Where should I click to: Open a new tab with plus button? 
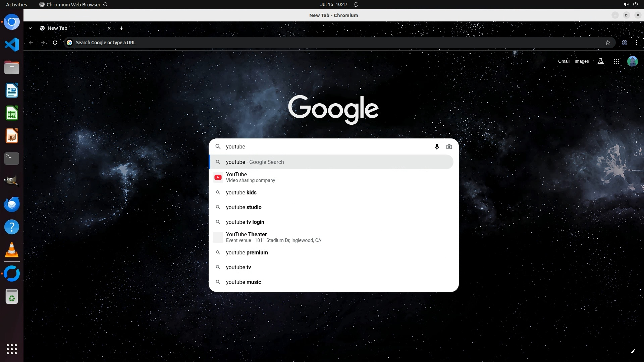121,28
